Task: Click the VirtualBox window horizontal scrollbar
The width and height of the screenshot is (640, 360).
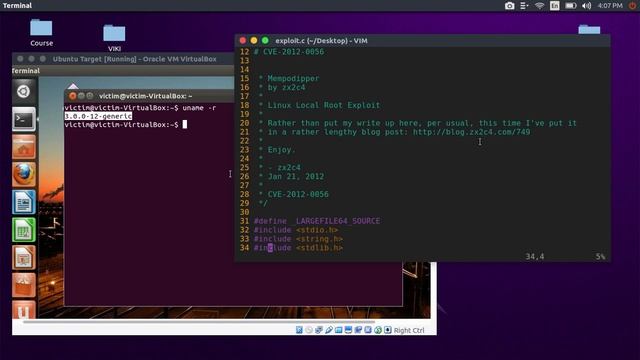Action: coord(199,322)
